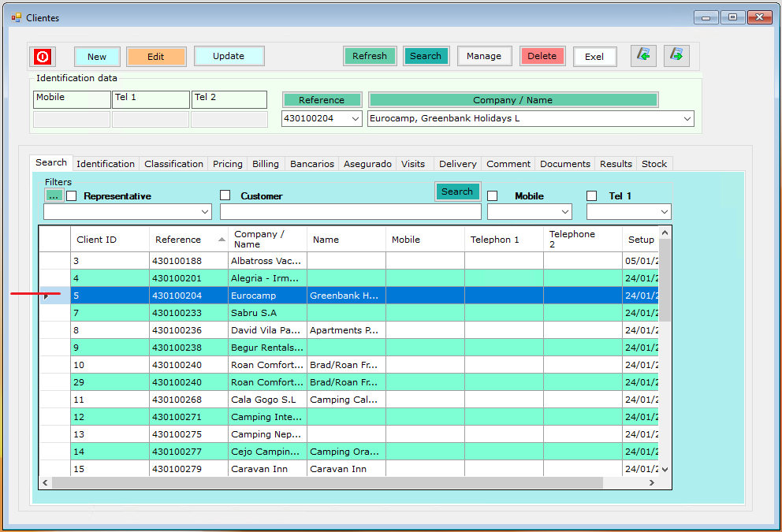Click the previous record arrow icon
This screenshot has height=532, width=782.
pyautogui.click(x=643, y=55)
